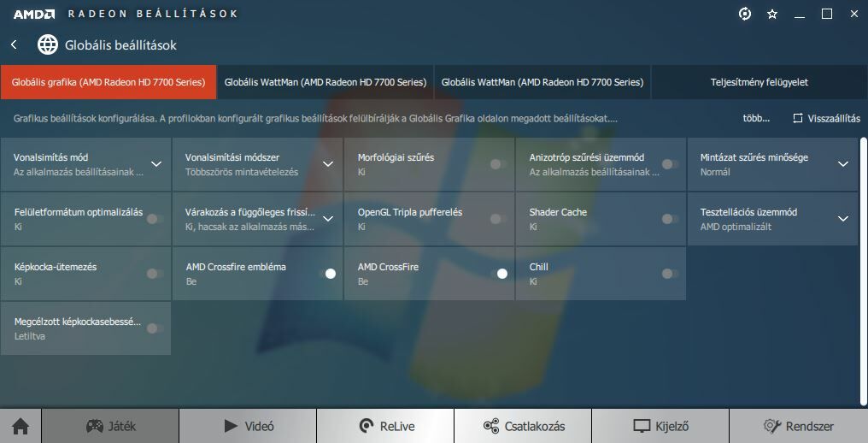Click the reset icon next to Visszaállítás

pos(798,118)
